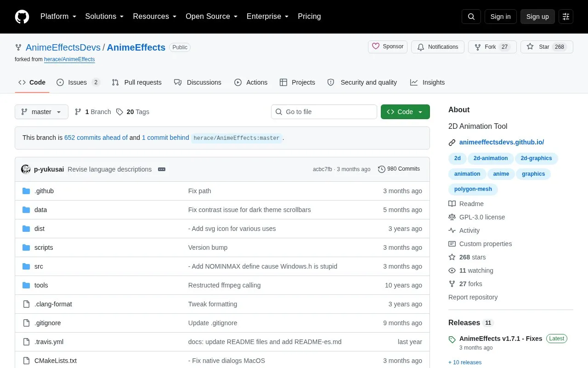Click the eye icon beside 11 watching
This screenshot has height=368, width=588.
click(452, 270)
